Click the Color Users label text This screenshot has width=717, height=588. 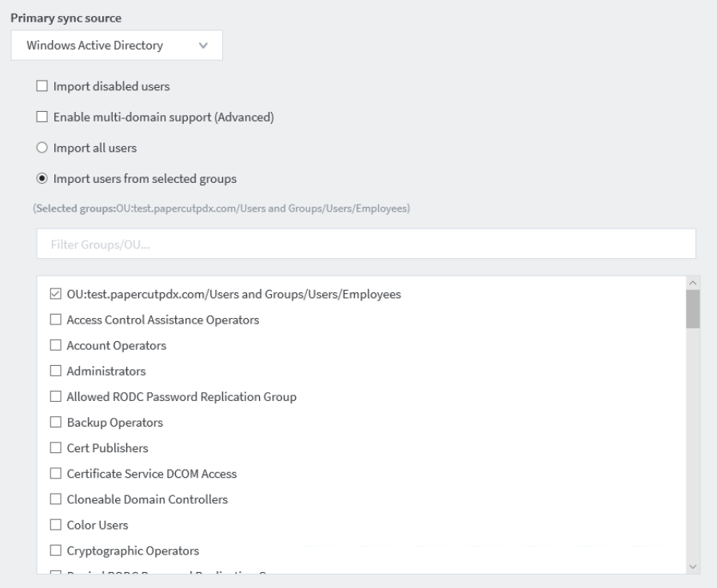tap(98, 525)
